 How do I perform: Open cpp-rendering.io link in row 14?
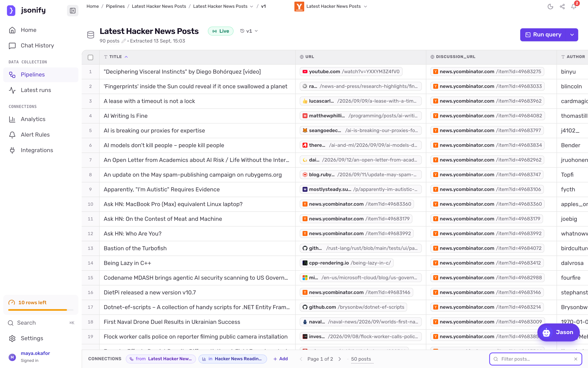coord(346,263)
